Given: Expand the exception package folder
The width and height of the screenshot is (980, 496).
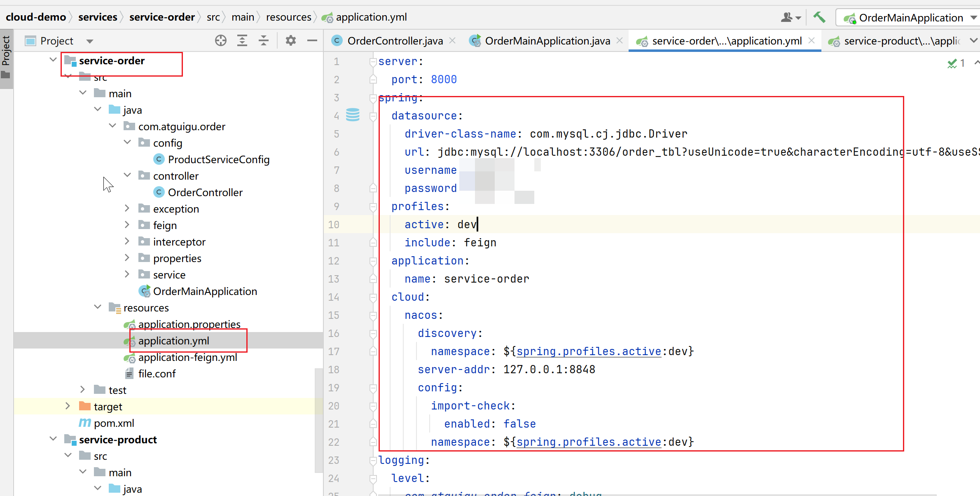Looking at the screenshot, I should coord(127,208).
